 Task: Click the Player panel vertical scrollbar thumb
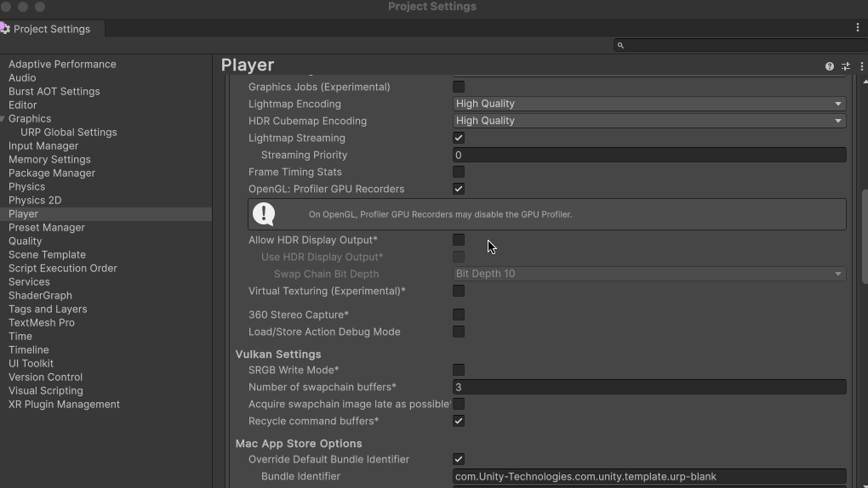tap(865, 238)
